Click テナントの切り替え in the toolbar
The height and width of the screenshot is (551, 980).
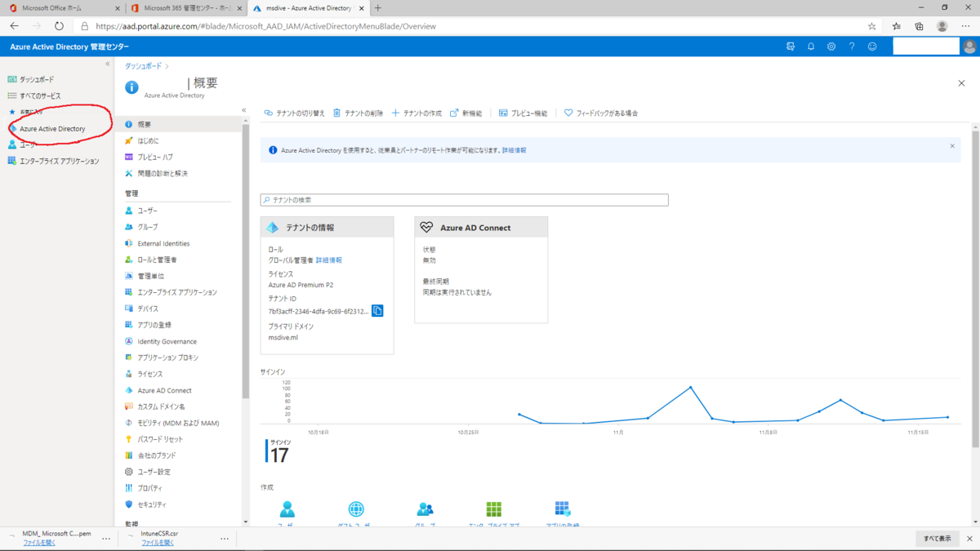(295, 113)
